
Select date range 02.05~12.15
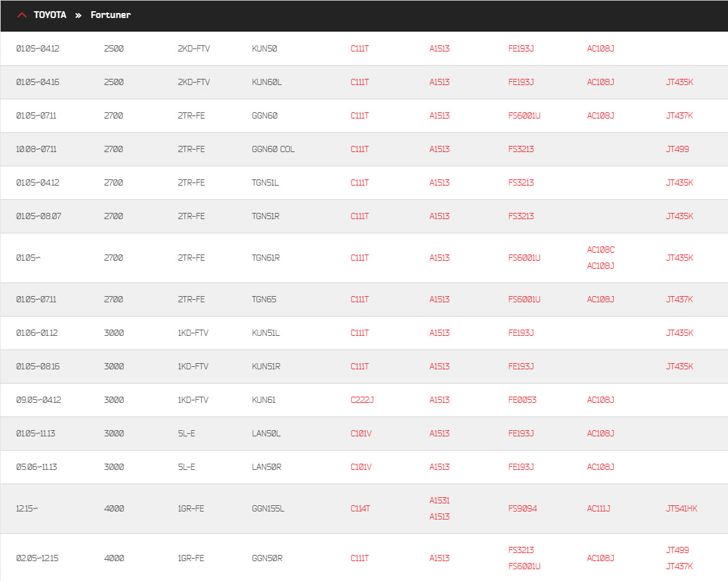(37, 558)
